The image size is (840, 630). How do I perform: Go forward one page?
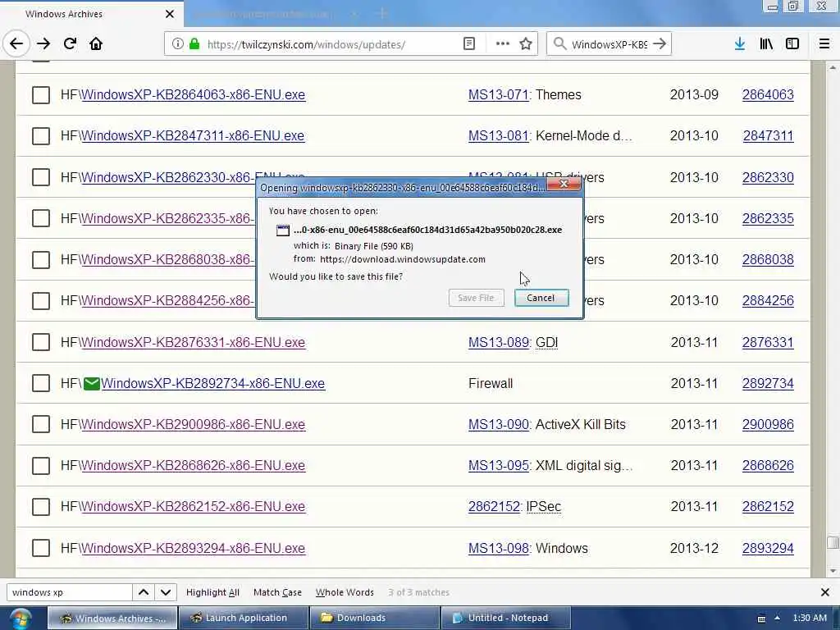(43, 44)
